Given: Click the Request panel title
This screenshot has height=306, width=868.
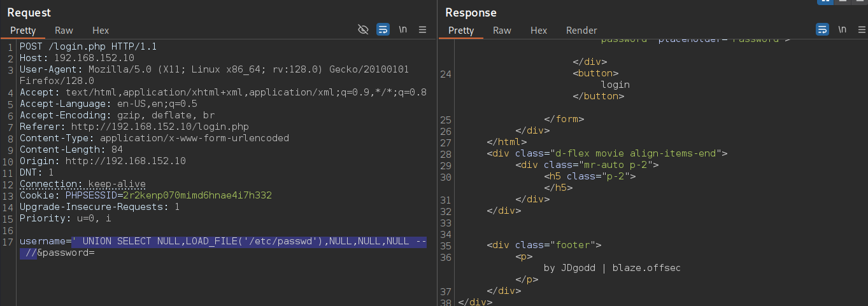Looking at the screenshot, I should [29, 13].
